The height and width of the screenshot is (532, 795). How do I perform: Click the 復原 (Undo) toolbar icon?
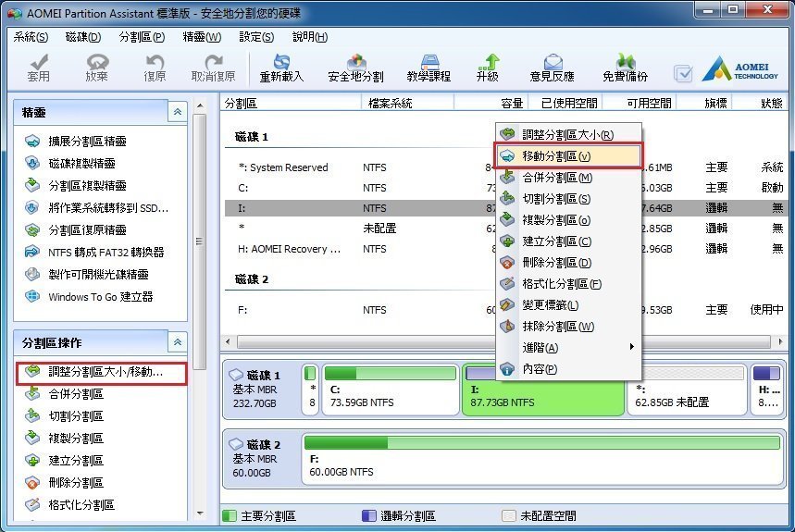point(155,68)
